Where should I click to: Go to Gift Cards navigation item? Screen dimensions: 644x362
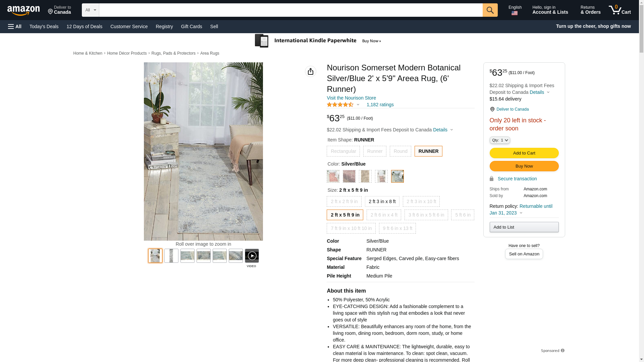tap(192, 26)
